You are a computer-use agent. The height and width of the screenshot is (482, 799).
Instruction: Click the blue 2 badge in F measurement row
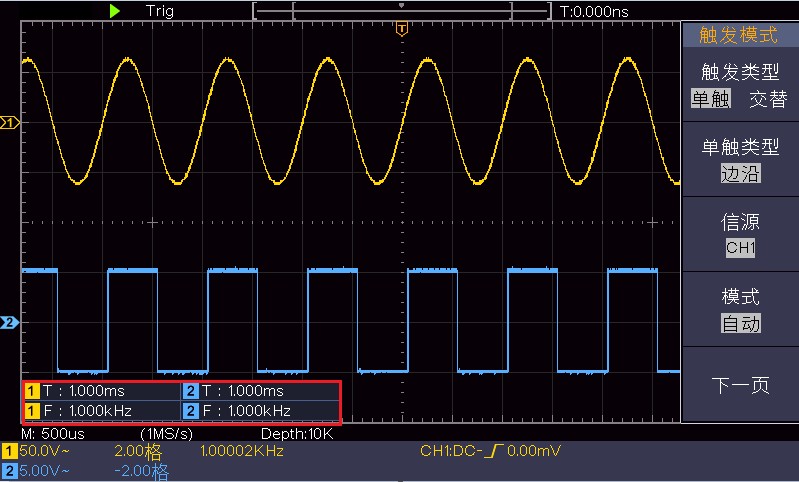191,411
